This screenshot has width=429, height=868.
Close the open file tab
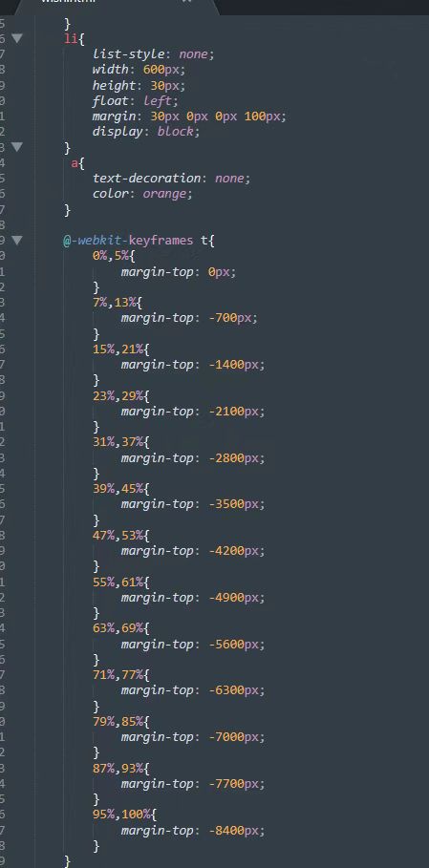point(187,2)
